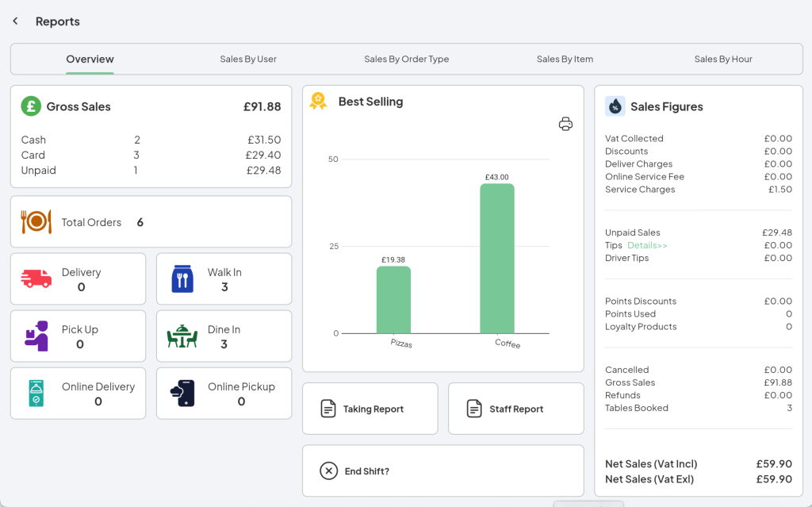812x507 pixels.
Task: Click the green Dine In table icon
Action: (181, 336)
